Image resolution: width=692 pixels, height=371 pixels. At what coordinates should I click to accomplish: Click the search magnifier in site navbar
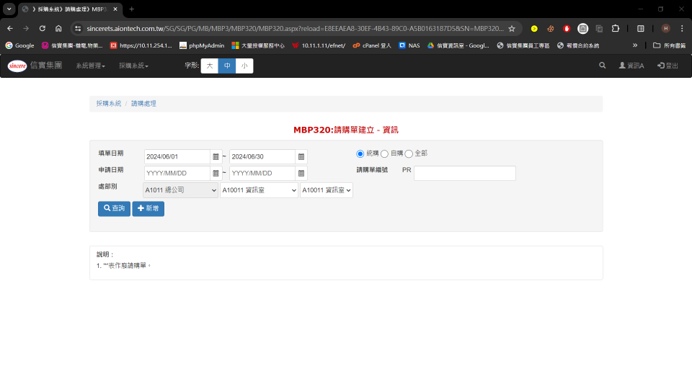pos(602,65)
